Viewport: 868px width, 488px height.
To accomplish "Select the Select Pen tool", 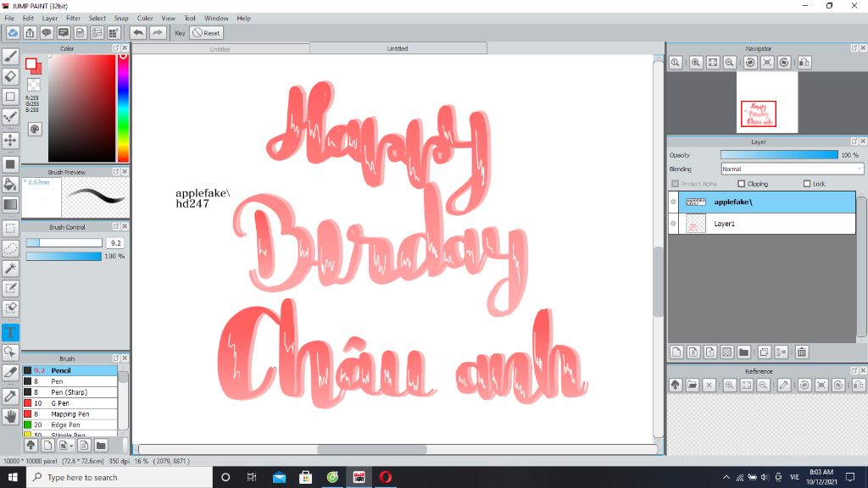I will pyautogui.click(x=10, y=288).
